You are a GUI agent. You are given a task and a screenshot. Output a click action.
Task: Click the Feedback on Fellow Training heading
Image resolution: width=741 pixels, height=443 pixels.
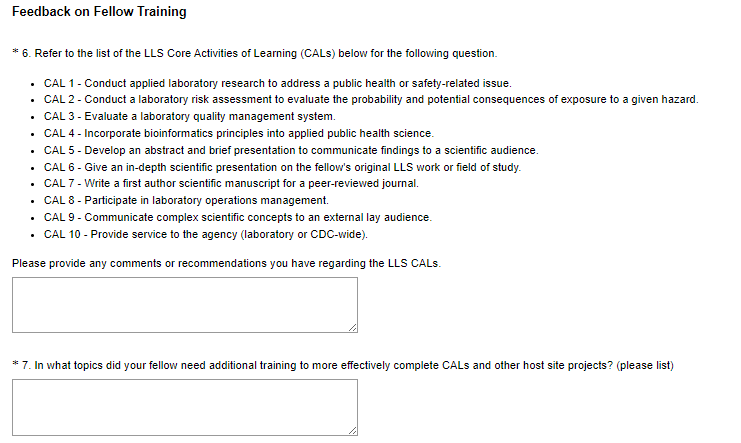click(99, 13)
